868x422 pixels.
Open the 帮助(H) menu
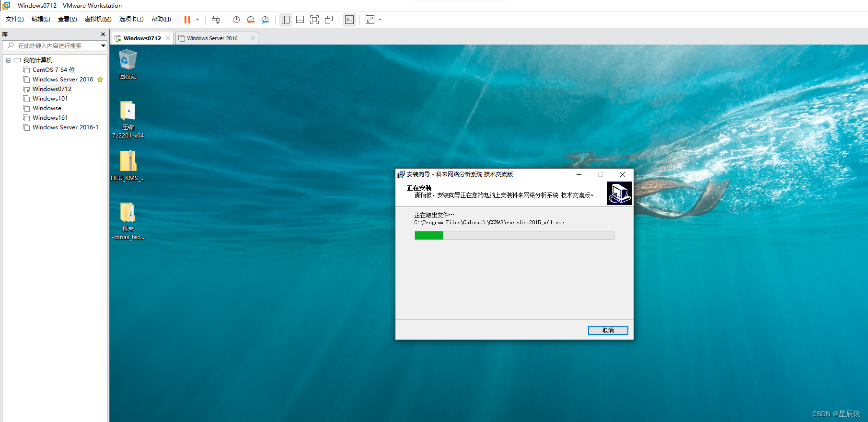(161, 19)
